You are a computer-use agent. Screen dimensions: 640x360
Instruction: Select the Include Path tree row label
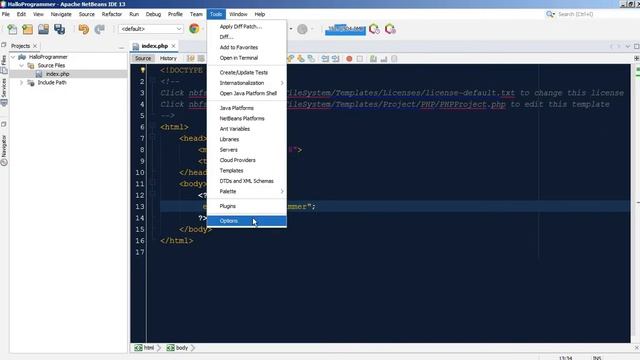pos(52,82)
